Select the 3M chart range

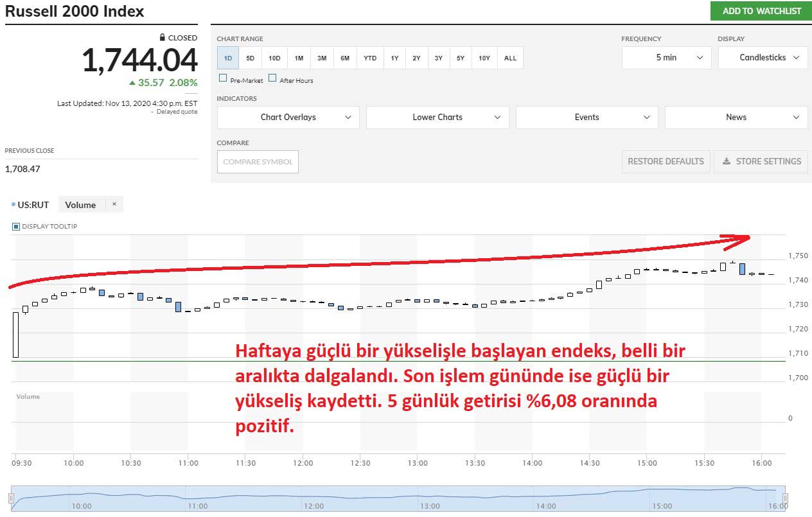[x=322, y=58]
